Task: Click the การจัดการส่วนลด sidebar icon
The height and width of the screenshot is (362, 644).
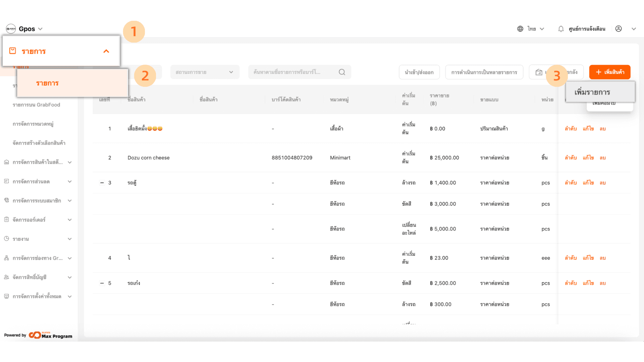Action: [6, 181]
